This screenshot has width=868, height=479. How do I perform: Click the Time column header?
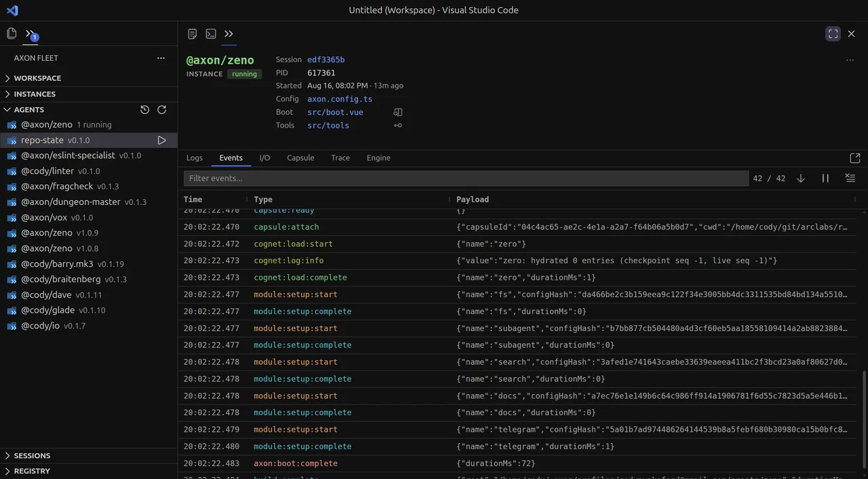(193, 199)
